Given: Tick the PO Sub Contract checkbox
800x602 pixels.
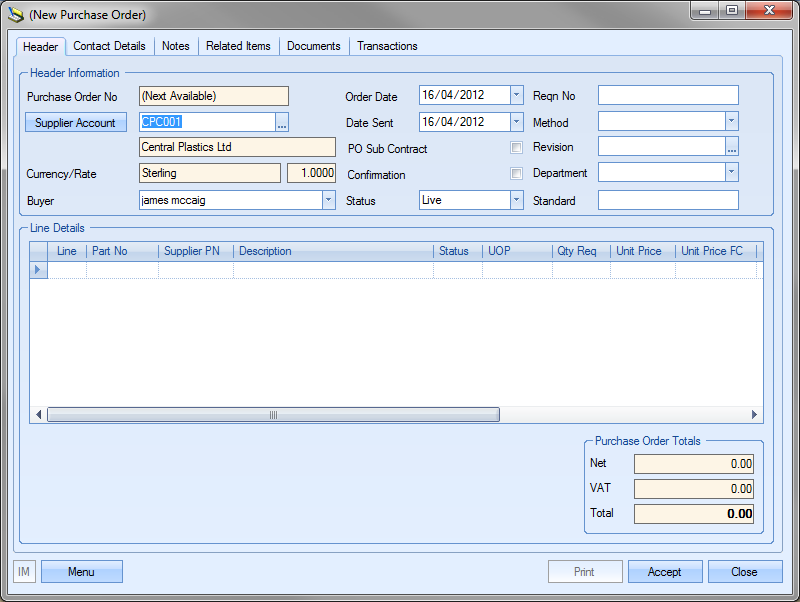Looking at the screenshot, I should pos(516,148).
